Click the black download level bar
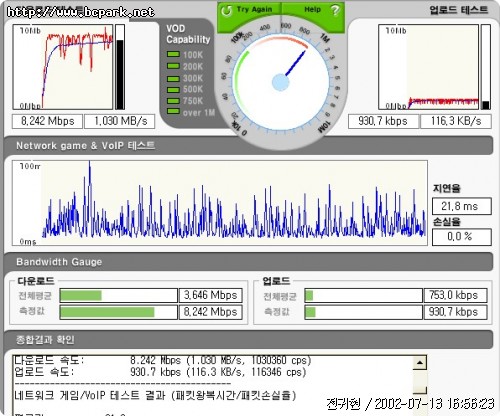 tap(120, 67)
